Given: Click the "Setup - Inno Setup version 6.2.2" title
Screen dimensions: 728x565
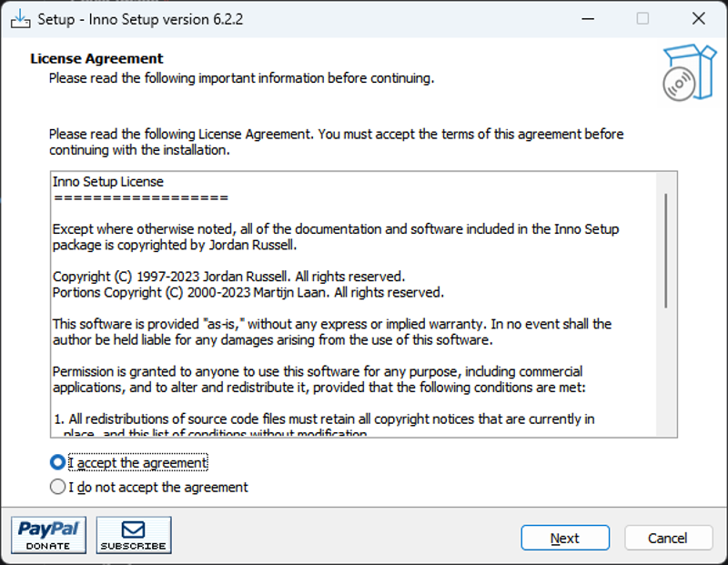Looking at the screenshot, I should [x=140, y=19].
